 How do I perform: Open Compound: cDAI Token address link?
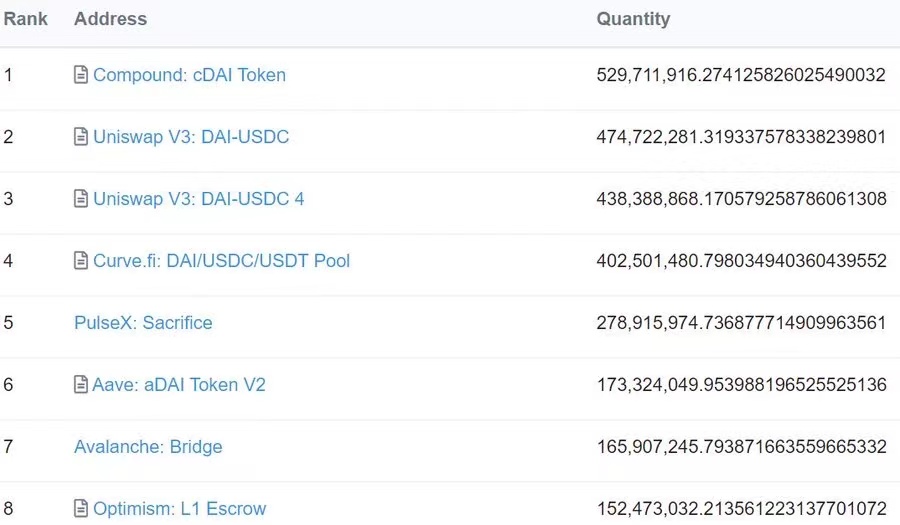189,75
